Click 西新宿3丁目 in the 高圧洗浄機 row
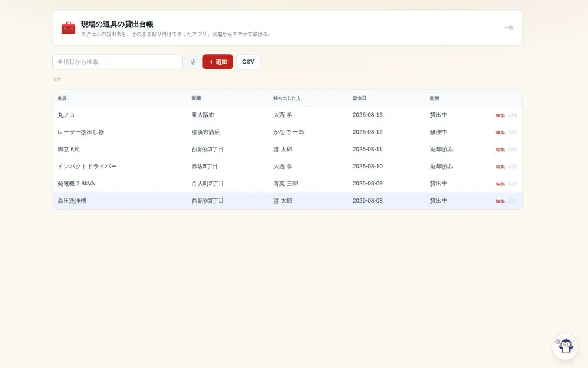Image resolution: width=588 pixels, height=368 pixels. (208, 201)
